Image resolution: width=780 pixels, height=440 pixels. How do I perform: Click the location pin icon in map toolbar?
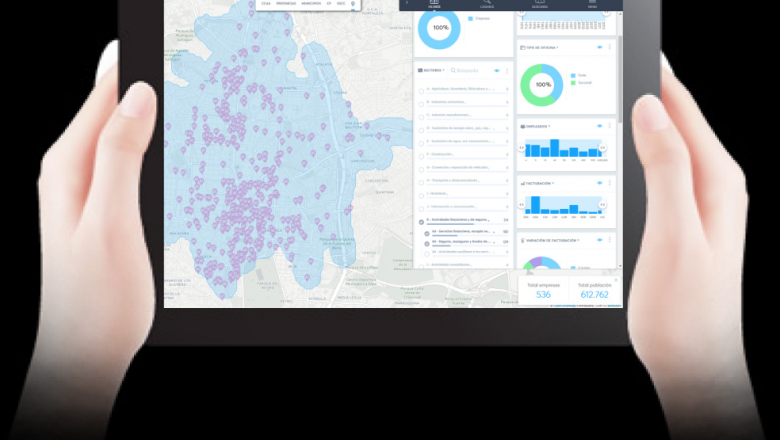point(353,4)
